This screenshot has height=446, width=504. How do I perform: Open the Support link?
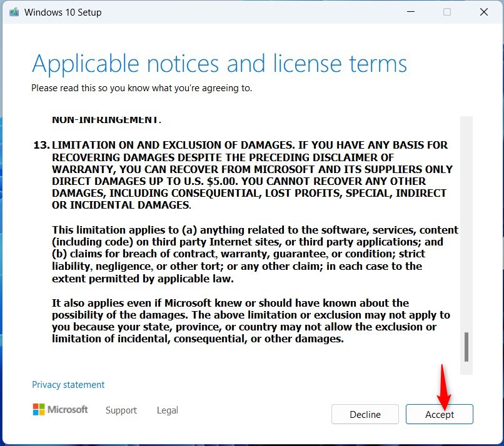121,410
